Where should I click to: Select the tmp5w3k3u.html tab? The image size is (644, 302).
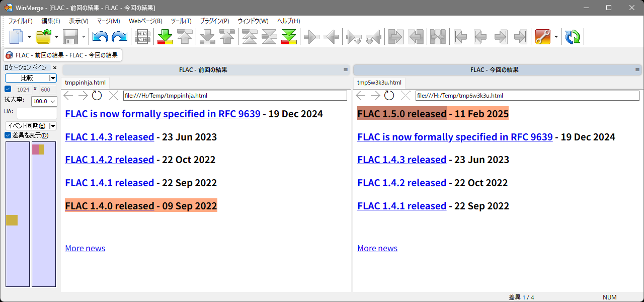pyautogui.click(x=379, y=83)
